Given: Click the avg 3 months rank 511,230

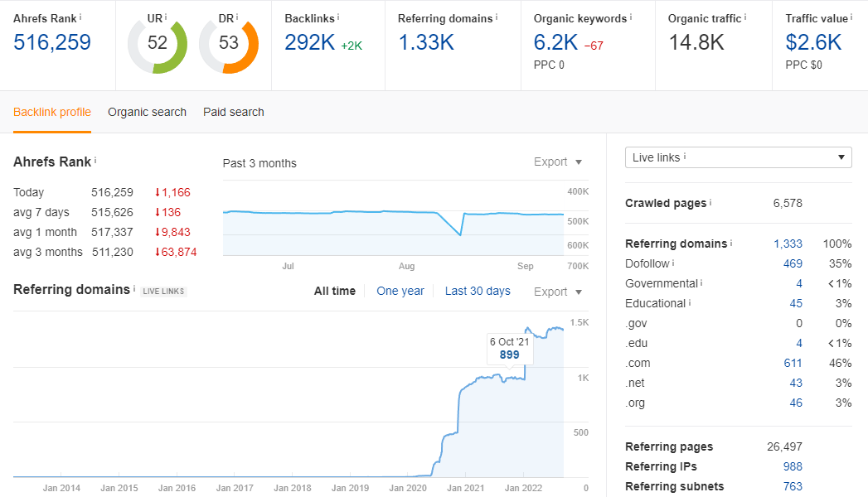Looking at the screenshot, I should pyautogui.click(x=113, y=252).
